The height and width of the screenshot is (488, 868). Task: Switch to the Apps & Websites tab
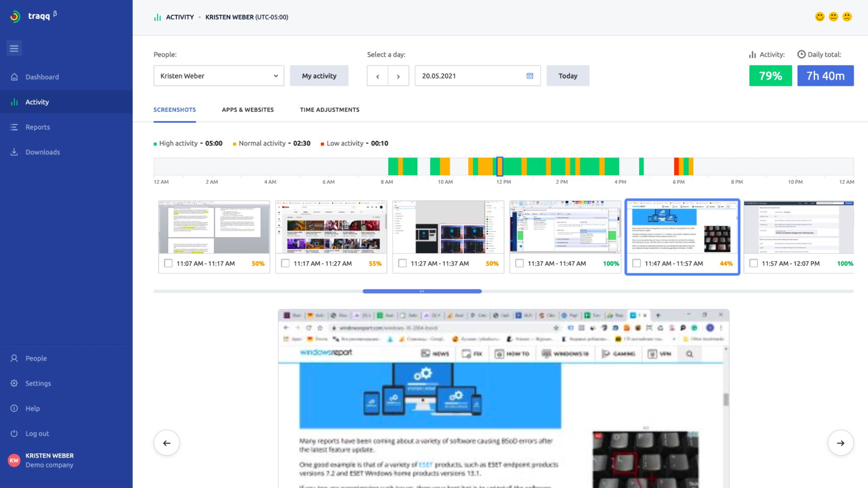point(248,109)
